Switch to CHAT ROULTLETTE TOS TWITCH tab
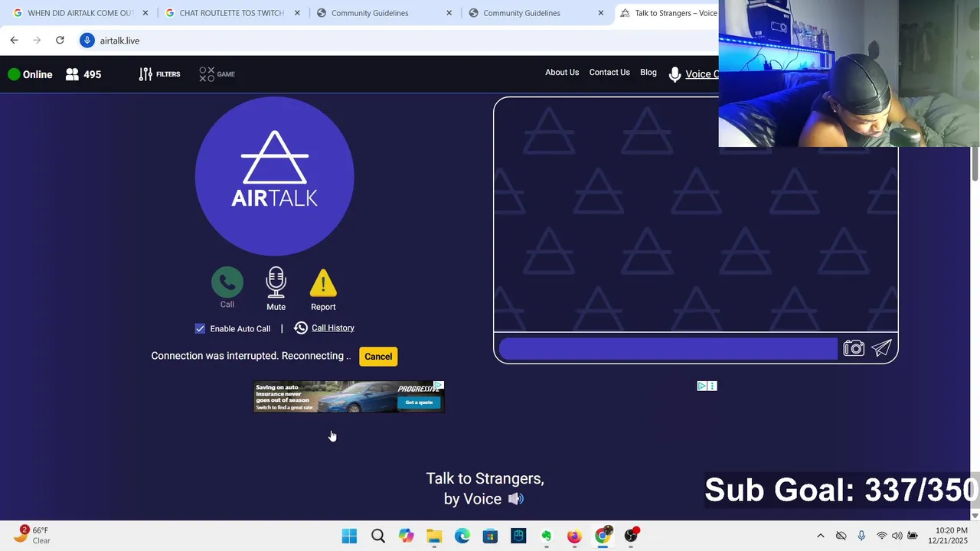 coord(224,13)
